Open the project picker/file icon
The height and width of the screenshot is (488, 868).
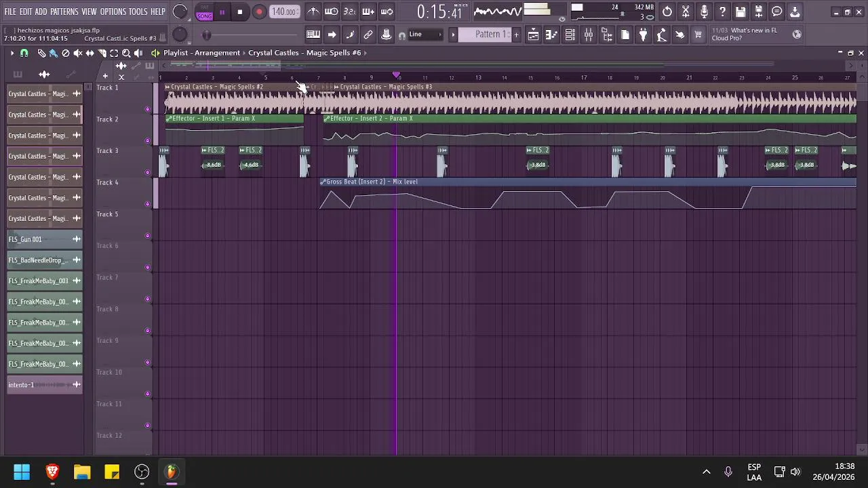pos(625,35)
